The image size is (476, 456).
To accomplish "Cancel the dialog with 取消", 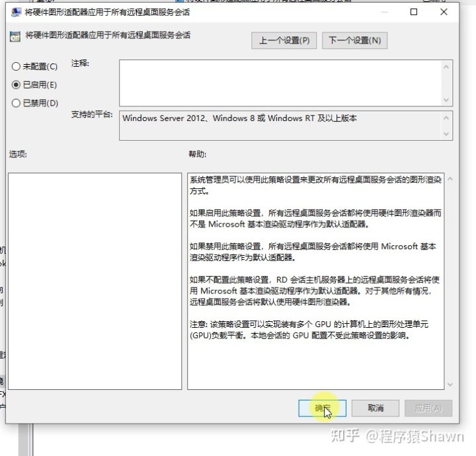I will pos(376,408).
